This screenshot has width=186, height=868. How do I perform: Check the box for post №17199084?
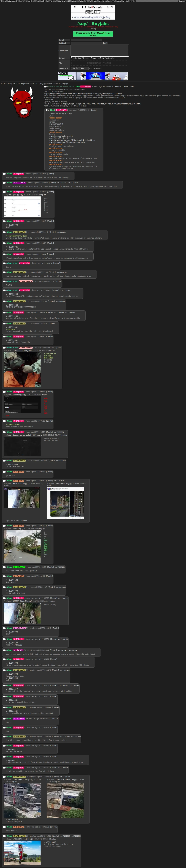4,254
